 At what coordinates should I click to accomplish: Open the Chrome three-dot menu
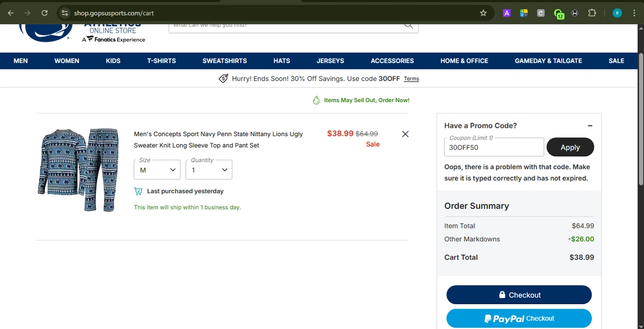pyautogui.click(x=634, y=13)
